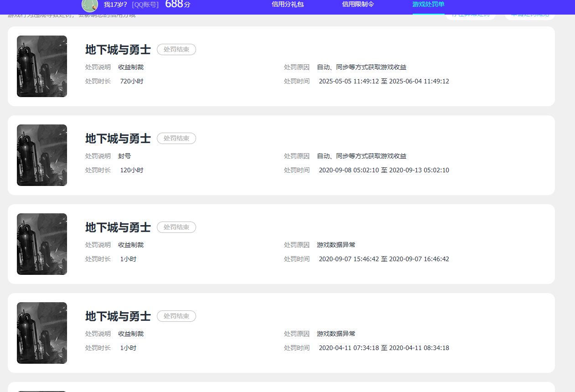This screenshot has height=392, width=575.
Task: Click the first 地下城与勇士 game thumbnail
Action: coord(41,66)
